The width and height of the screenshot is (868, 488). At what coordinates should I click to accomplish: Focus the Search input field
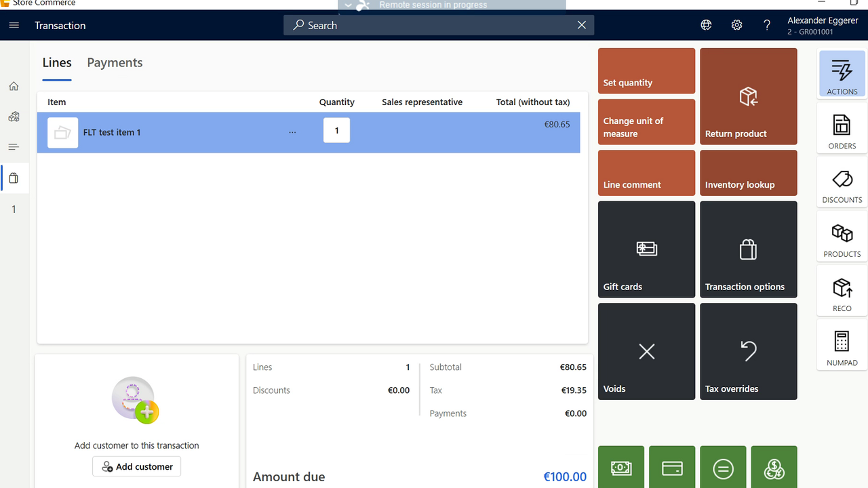[439, 25]
